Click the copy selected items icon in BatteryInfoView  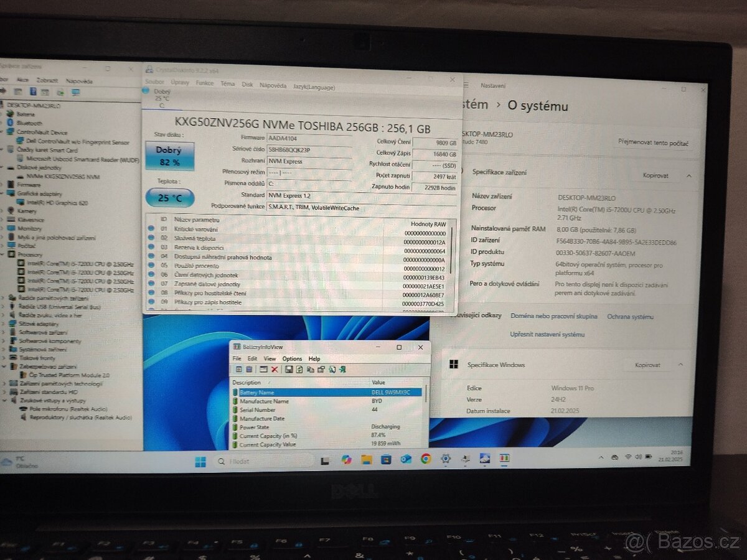click(311, 369)
